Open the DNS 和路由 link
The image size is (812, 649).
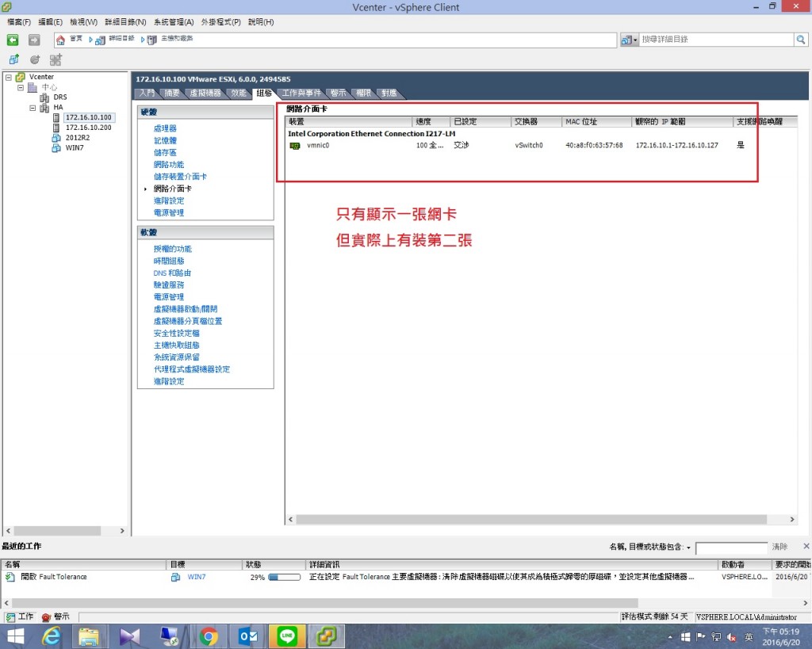[172, 273]
